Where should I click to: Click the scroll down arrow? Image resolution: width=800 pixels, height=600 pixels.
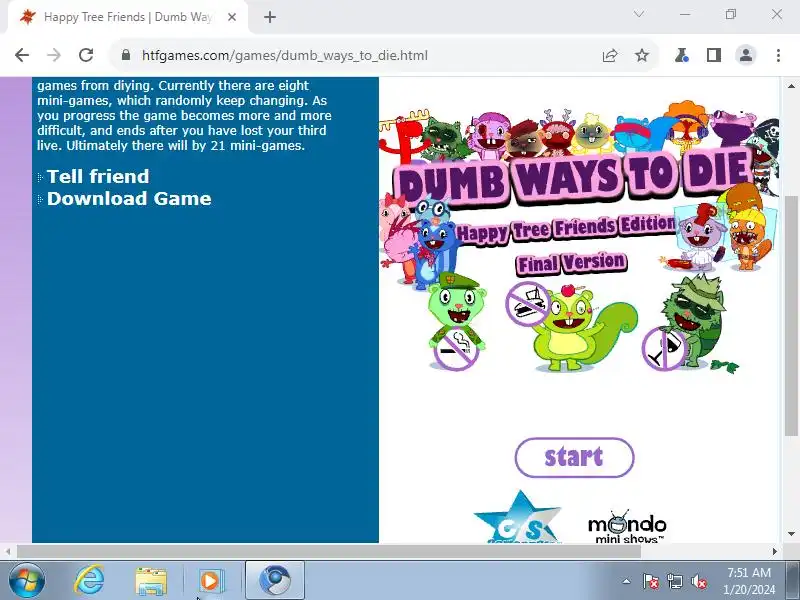[x=791, y=534]
